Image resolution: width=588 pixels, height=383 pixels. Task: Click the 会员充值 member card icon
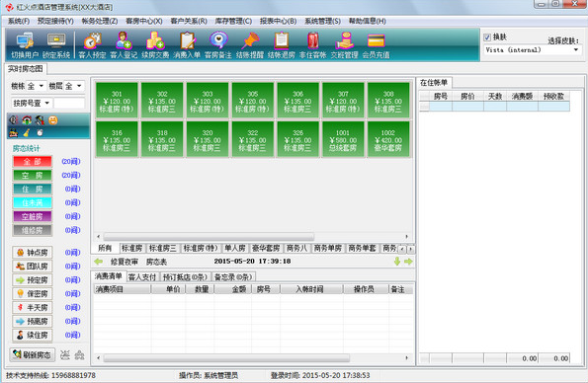376,45
